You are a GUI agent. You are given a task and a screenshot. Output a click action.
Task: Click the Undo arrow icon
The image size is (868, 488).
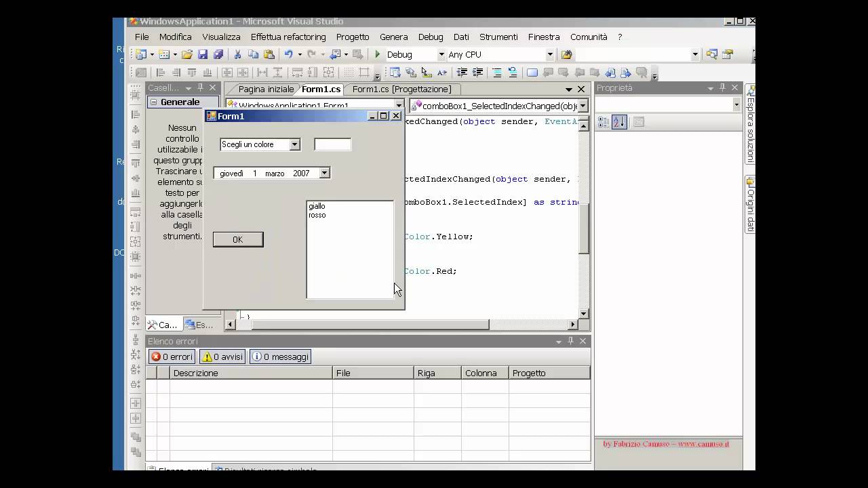coord(289,54)
